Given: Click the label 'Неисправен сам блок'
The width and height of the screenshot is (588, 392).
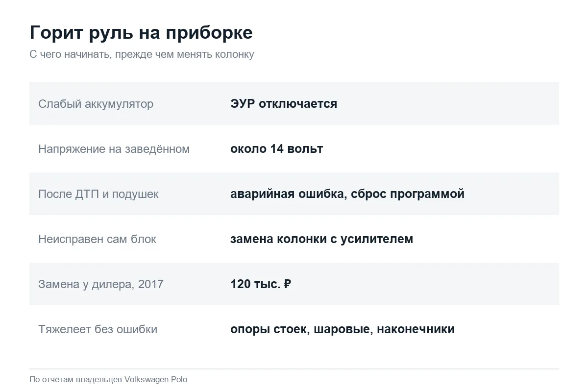Looking at the screenshot, I should point(97,239).
